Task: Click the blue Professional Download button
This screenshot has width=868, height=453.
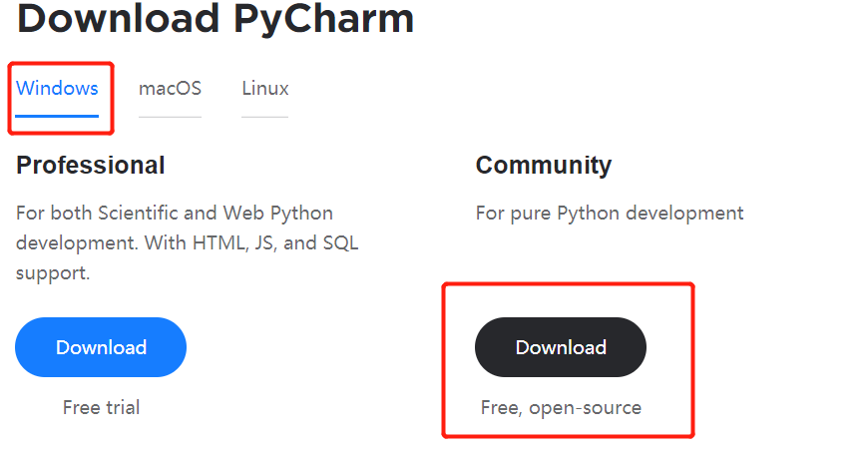Action: tap(101, 347)
